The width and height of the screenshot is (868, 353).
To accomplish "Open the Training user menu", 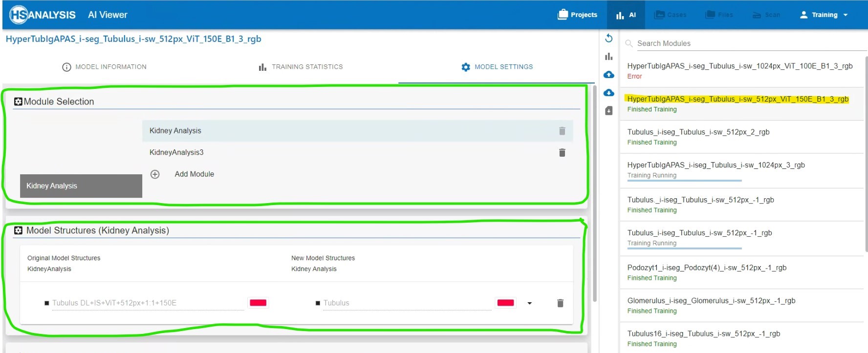I will [824, 15].
